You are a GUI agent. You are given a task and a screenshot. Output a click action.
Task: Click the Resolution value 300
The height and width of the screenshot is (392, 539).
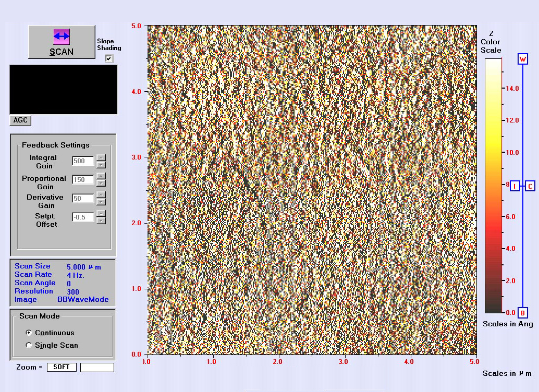[73, 291]
